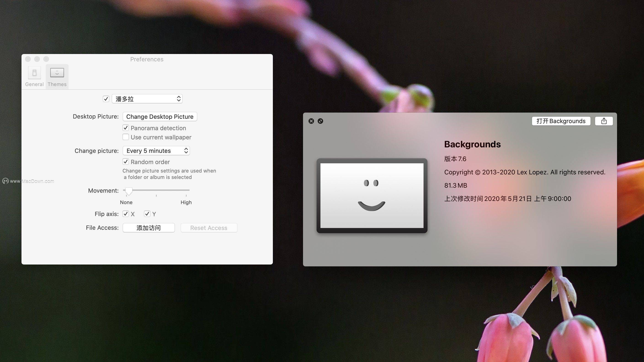Click the Copyright 2013-2020 Lex Lopez text
644x362 pixels.
pos(525,172)
